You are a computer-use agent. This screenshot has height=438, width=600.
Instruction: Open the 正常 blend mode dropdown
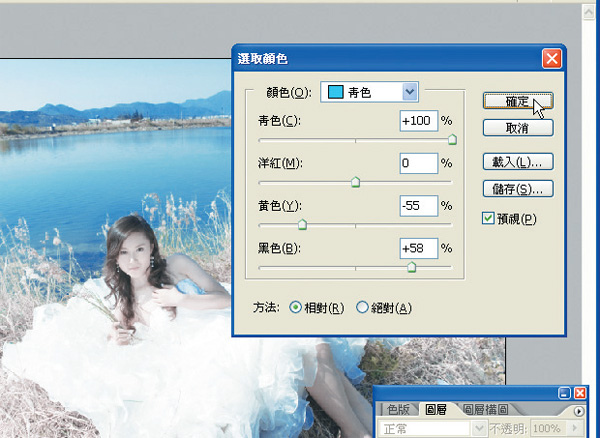click(432, 428)
